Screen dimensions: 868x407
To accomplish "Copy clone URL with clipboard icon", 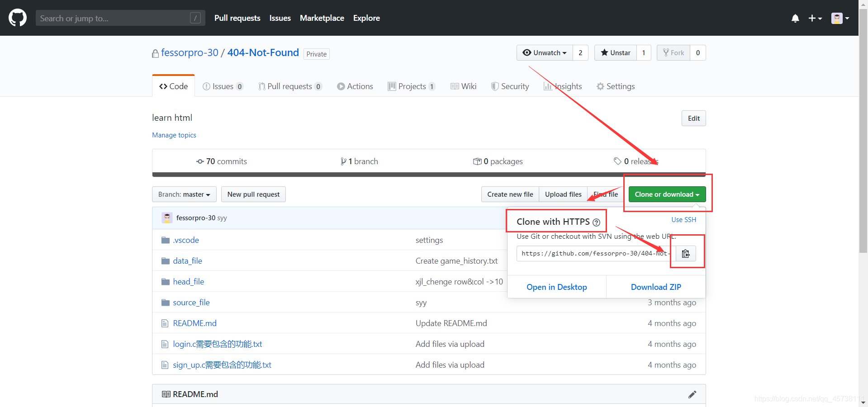I will click(x=686, y=254).
